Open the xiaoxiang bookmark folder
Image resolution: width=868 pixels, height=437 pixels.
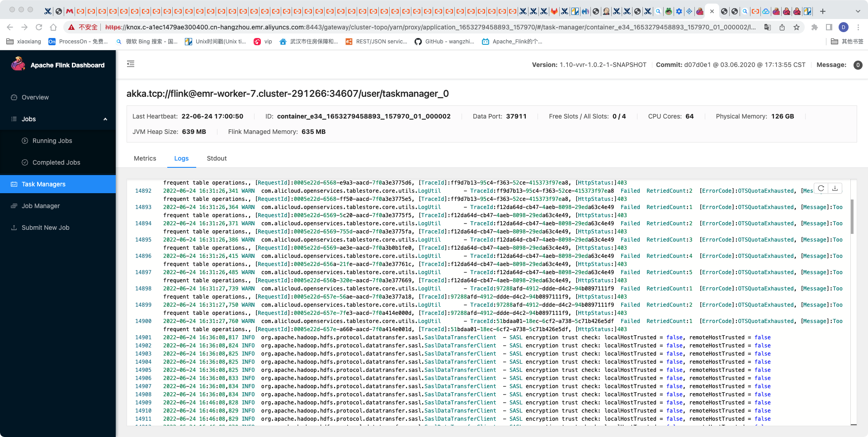[x=24, y=42]
